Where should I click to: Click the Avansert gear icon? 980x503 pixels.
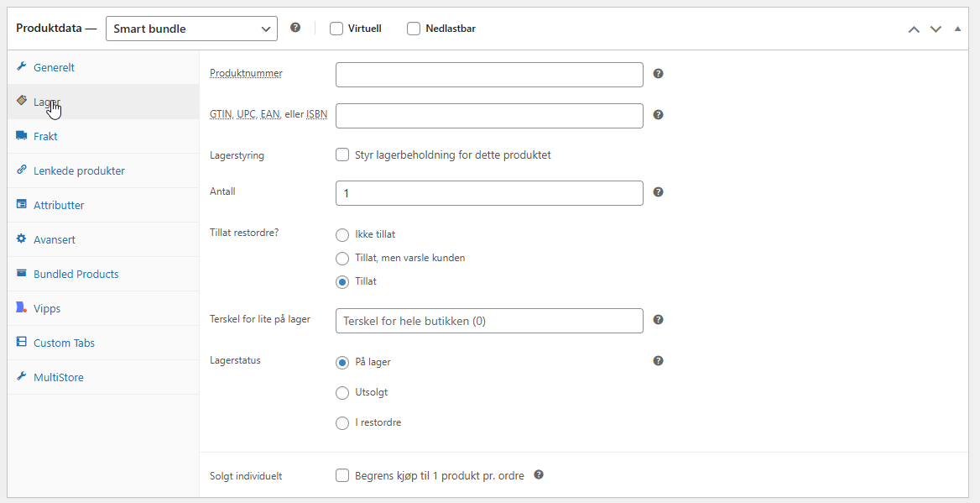pos(22,239)
